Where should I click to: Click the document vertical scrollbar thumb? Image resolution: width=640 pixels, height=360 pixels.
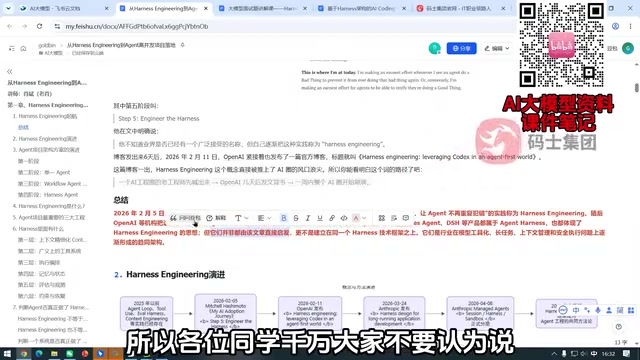click(636, 87)
